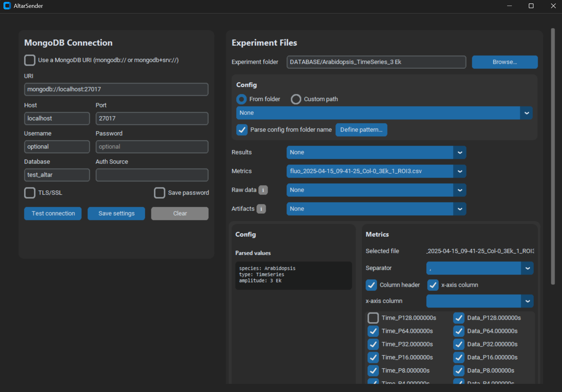Click Test connection
Screen dimensions: 562x392
coord(52,214)
